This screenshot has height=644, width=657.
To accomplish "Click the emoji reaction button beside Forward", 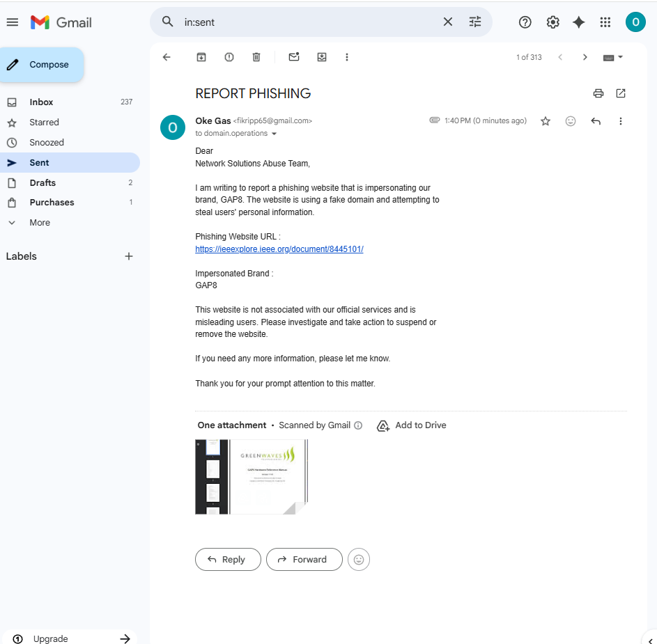I will tap(359, 560).
